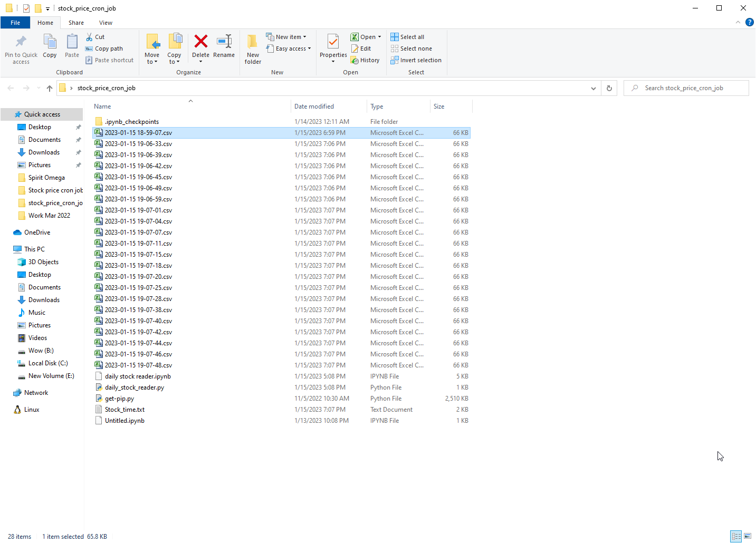Click Cut in the Clipboard group

point(95,37)
